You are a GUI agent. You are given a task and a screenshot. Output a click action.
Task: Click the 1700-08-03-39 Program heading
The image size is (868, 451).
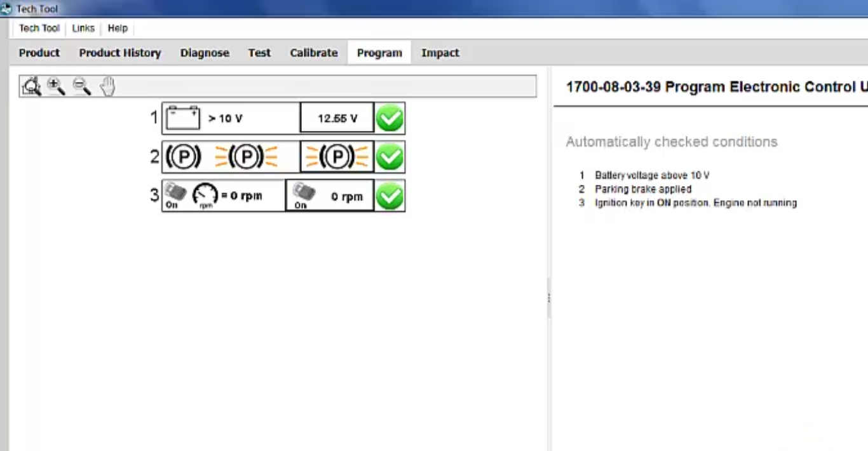[x=699, y=87]
